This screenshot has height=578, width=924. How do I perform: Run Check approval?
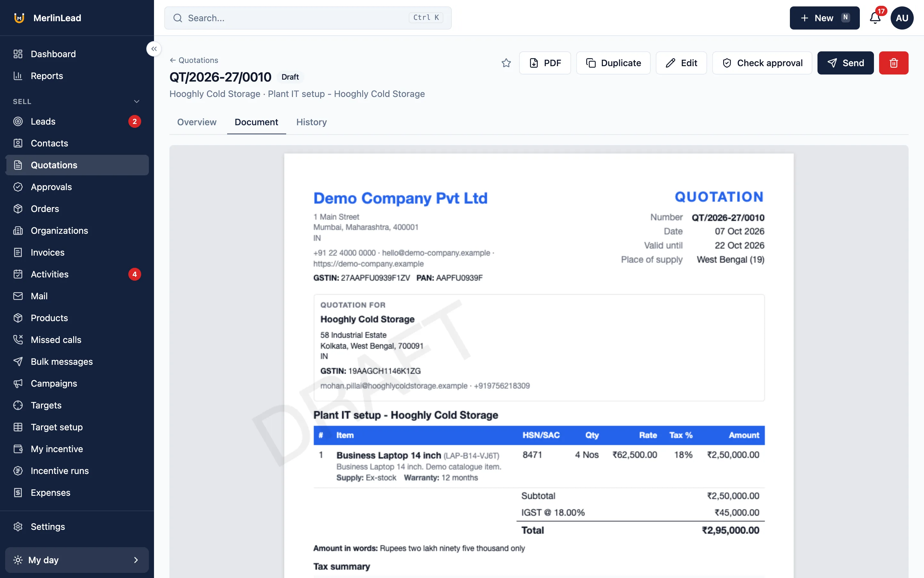[762, 63]
